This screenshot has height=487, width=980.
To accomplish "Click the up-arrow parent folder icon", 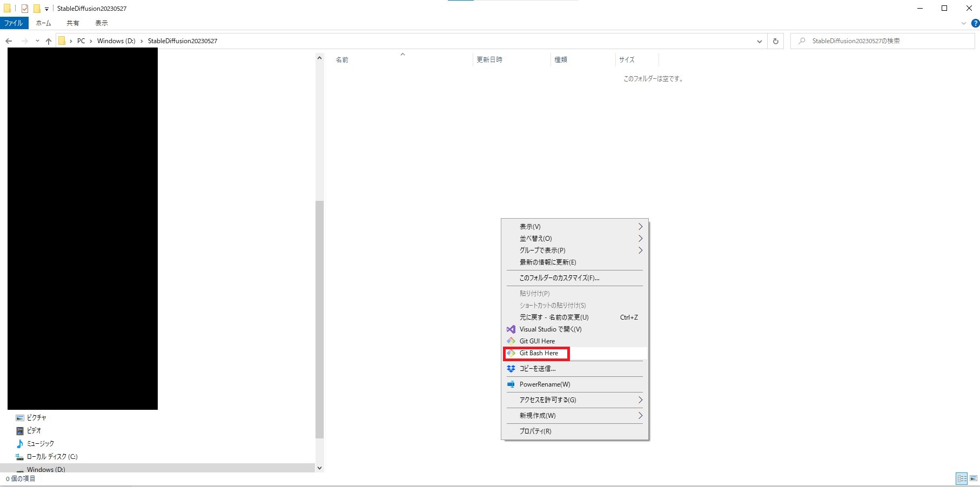I will (x=49, y=41).
